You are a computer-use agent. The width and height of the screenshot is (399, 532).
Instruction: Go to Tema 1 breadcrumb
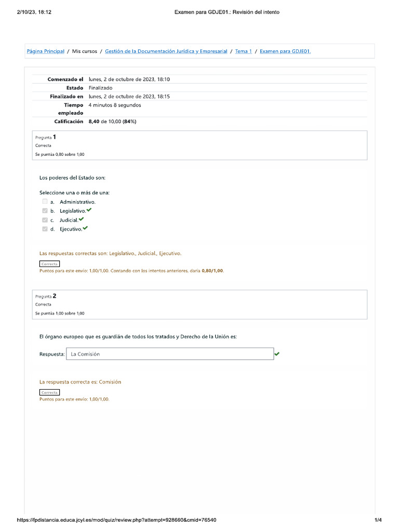pyautogui.click(x=243, y=51)
